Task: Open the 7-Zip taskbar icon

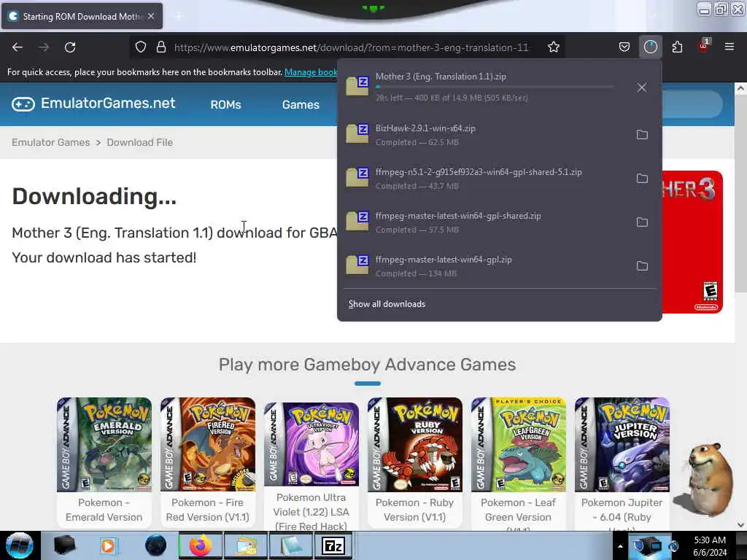Action: pyautogui.click(x=333, y=545)
